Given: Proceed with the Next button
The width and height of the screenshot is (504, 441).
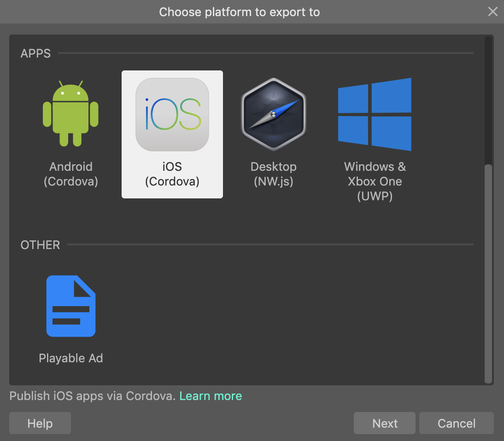Looking at the screenshot, I should [385, 423].
